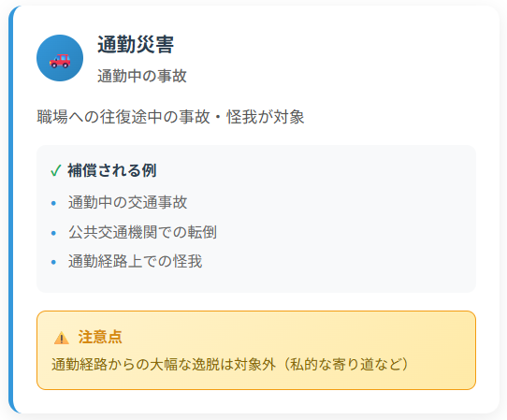Click the orange warning triangle icon
This screenshot has height=420, width=507.
[x=61, y=338]
